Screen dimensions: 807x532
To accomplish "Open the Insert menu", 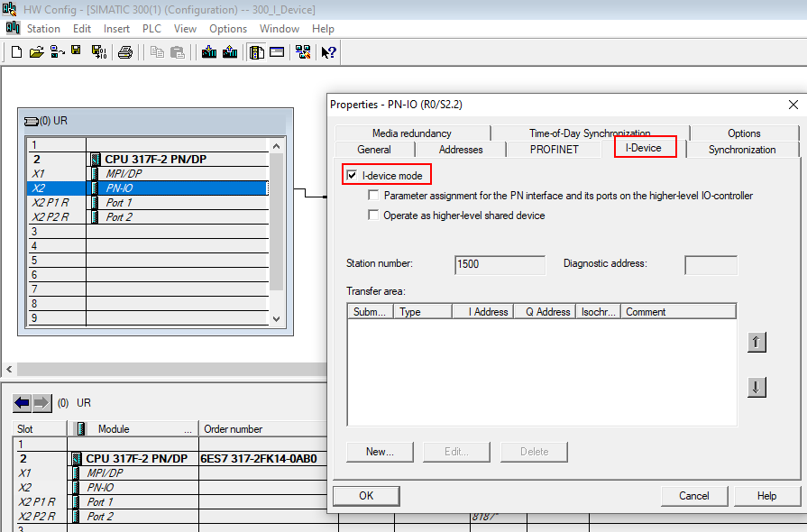I will (116, 29).
